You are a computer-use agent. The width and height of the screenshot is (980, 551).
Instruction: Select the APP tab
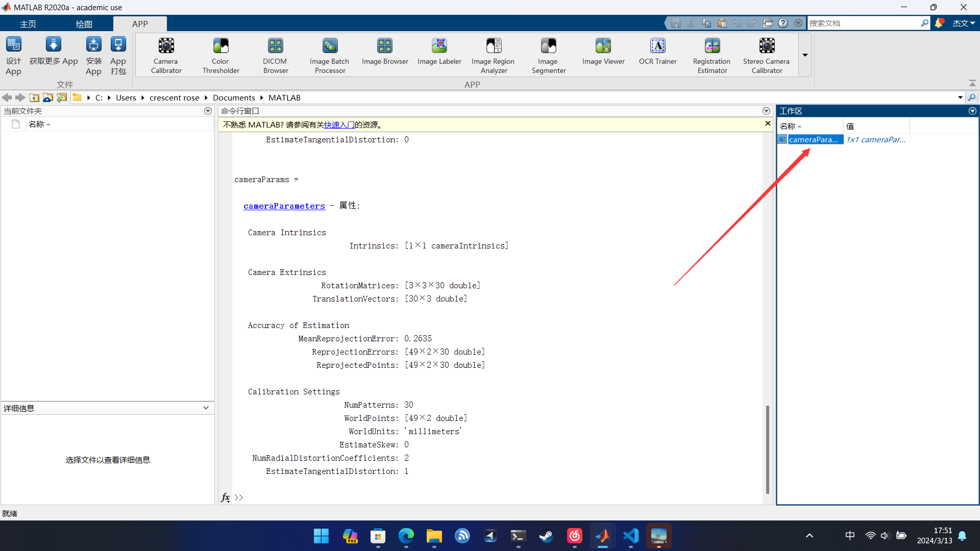tap(140, 24)
